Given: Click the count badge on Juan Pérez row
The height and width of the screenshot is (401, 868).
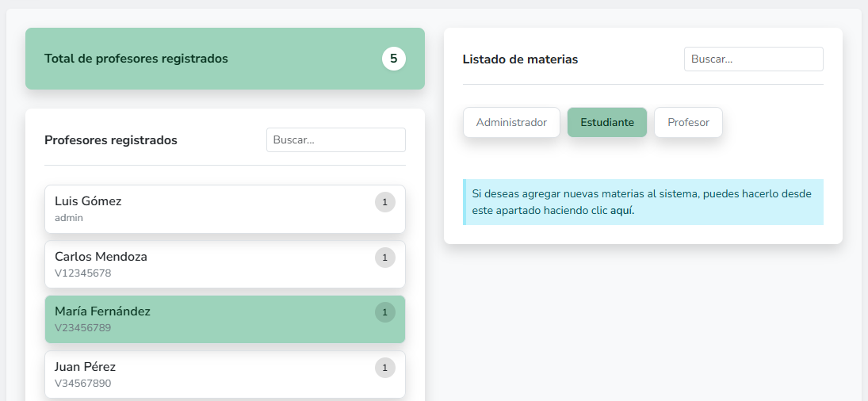Looking at the screenshot, I should click(384, 368).
